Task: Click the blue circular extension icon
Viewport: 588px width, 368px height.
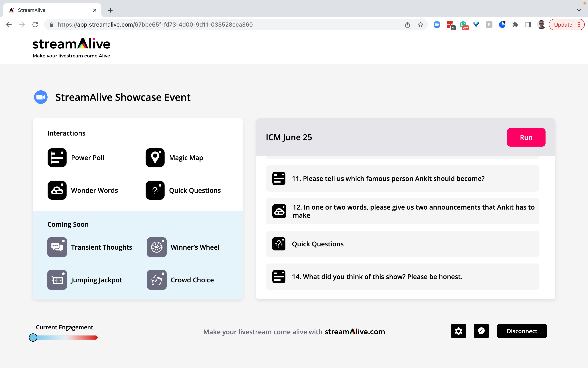Action: 502,25
